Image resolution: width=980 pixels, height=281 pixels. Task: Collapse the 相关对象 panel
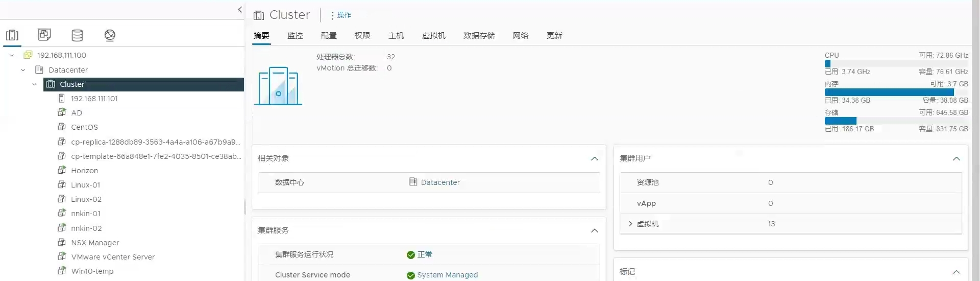coord(594,158)
